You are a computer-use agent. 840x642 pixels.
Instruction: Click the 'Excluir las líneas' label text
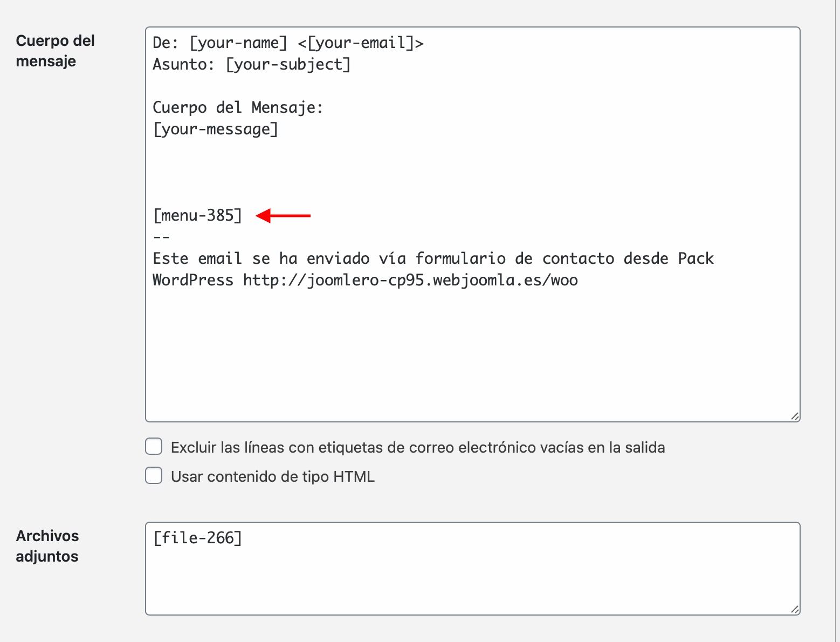pyautogui.click(x=418, y=447)
